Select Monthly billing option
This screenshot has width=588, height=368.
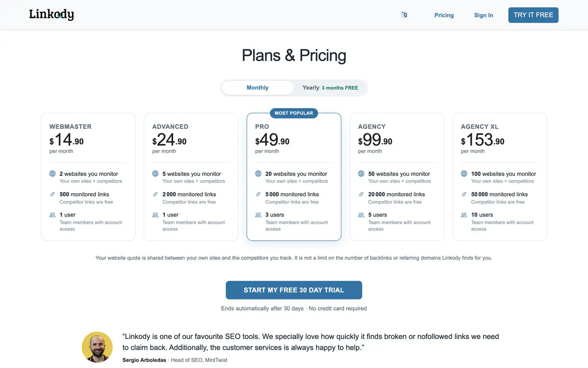pos(257,88)
